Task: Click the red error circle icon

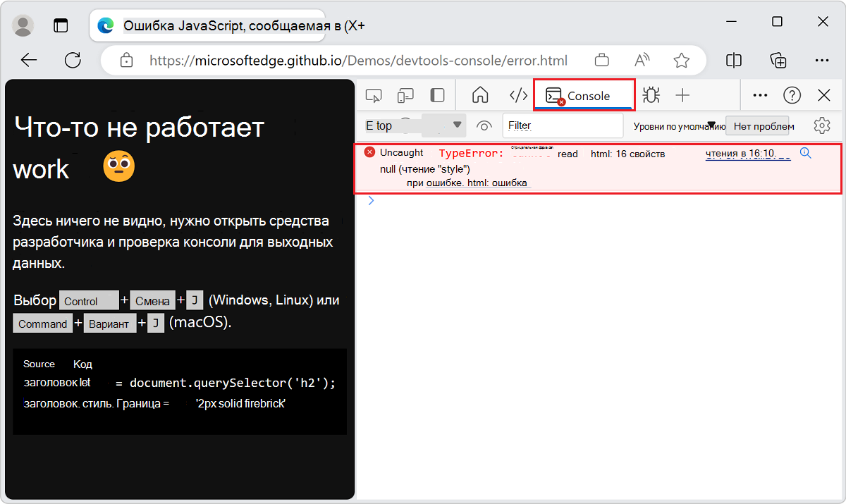Action: point(369,152)
